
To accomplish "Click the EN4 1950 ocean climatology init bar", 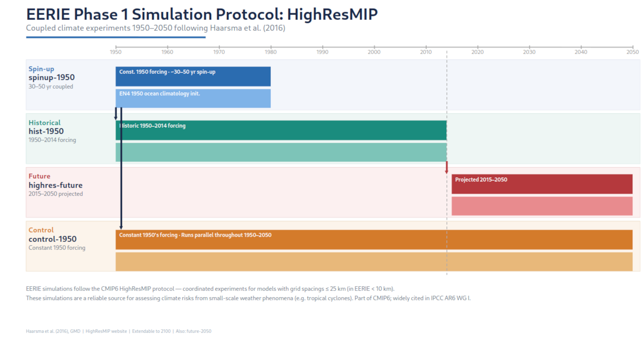I will (x=193, y=98).
